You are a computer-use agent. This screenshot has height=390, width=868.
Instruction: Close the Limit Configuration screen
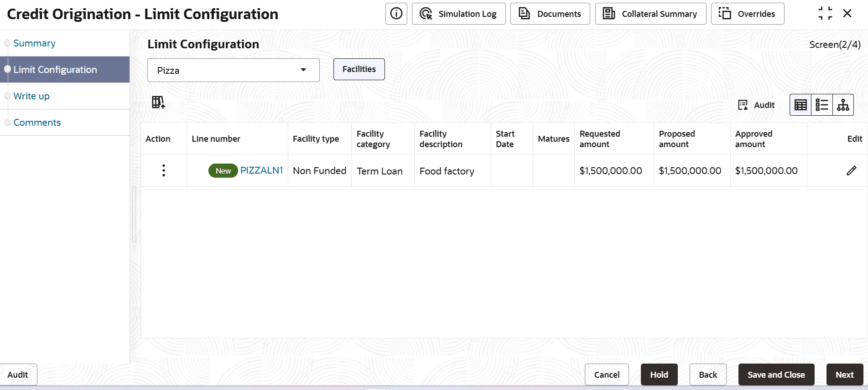point(847,14)
